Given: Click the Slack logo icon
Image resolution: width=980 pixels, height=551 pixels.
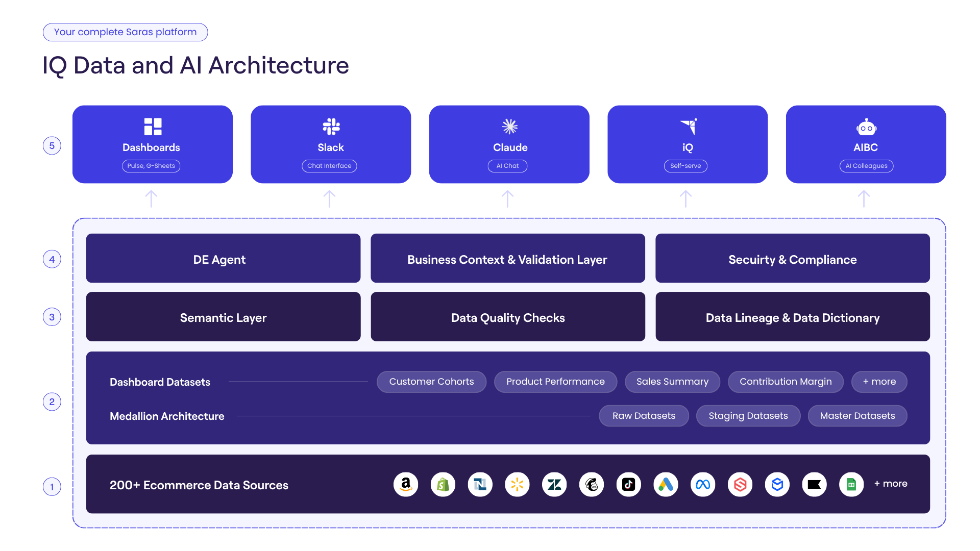Looking at the screenshot, I should coord(331,127).
